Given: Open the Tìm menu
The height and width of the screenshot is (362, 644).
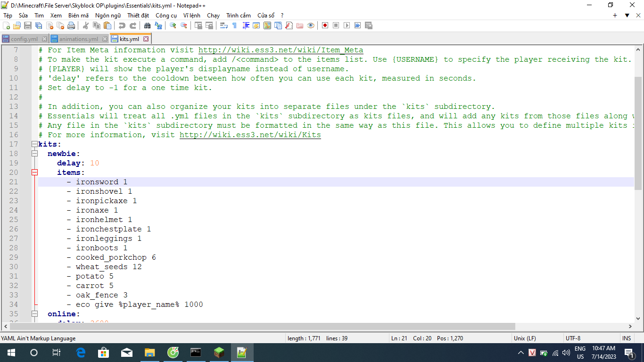Looking at the screenshot, I should pyautogui.click(x=39, y=16).
